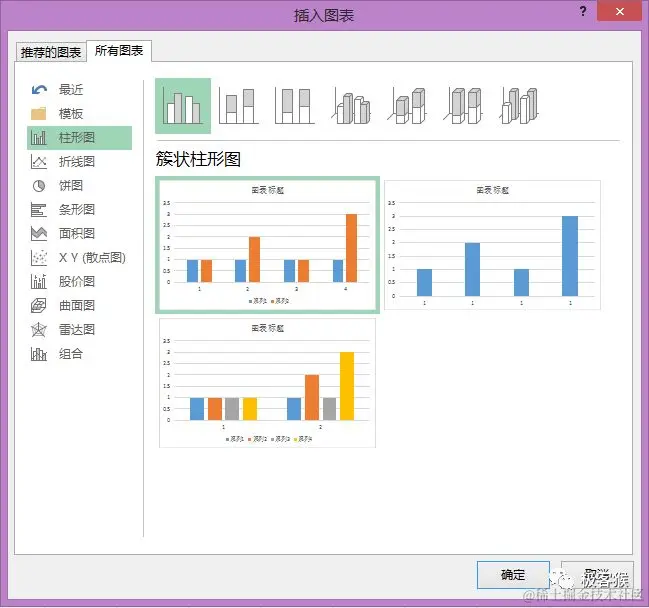Click the 面积图 area chart icon
649x608 pixels.
[38, 234]
